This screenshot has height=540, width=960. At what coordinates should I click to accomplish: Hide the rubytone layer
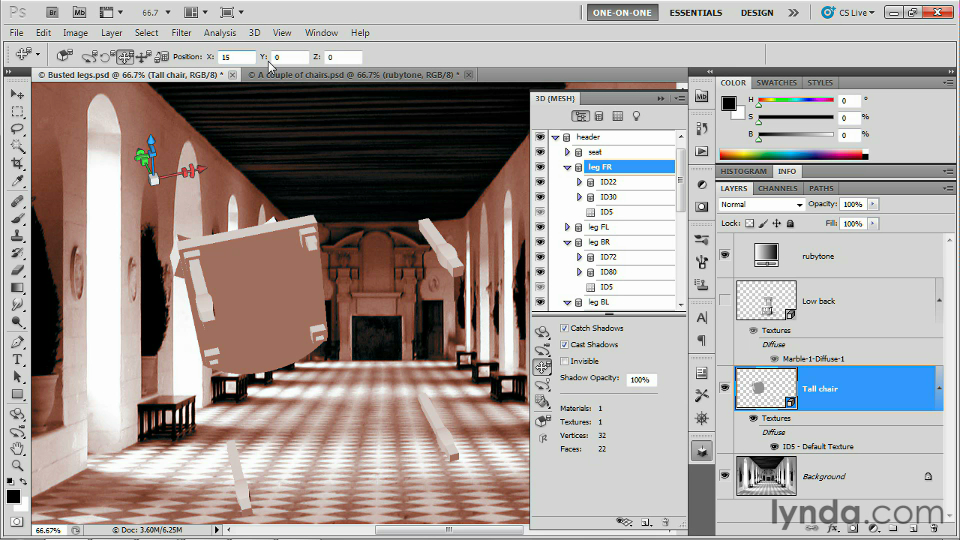coord(725,255)
